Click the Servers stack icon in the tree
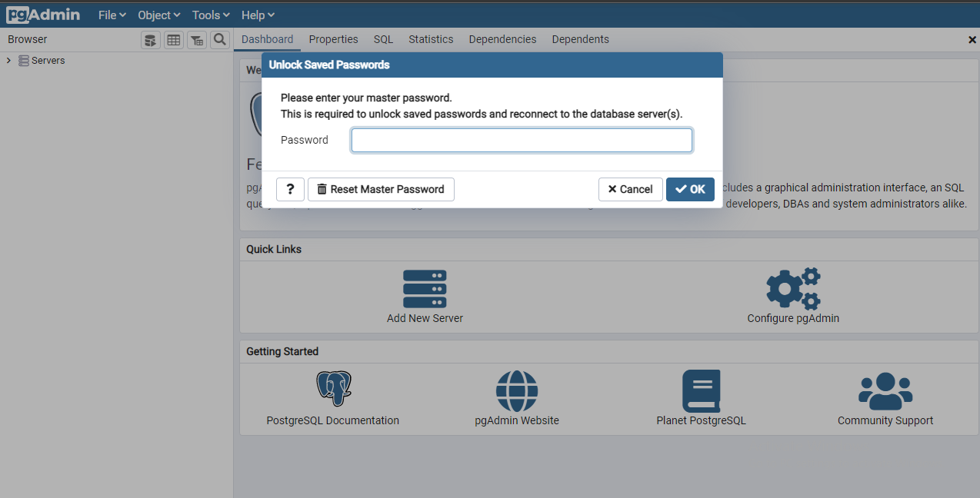Viewport: 980px width, 498px height. pos(24,61)
